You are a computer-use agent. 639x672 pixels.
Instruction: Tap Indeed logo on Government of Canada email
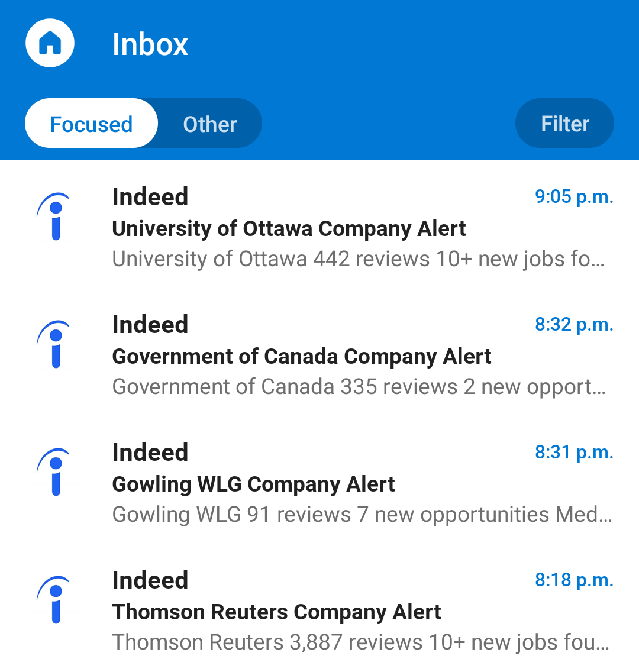click(x=54, y=344)
